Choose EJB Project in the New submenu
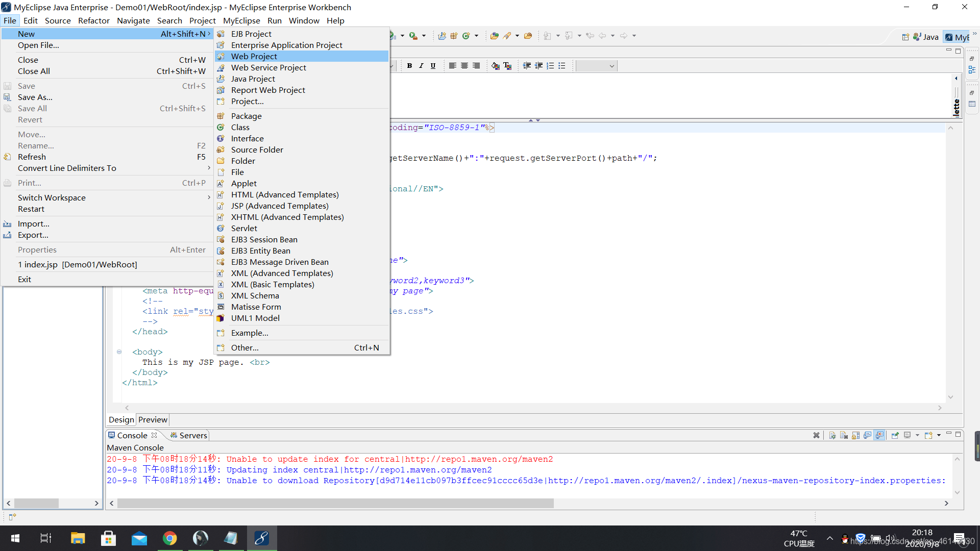Screen dimensions: 980x551 coord(302,34)
